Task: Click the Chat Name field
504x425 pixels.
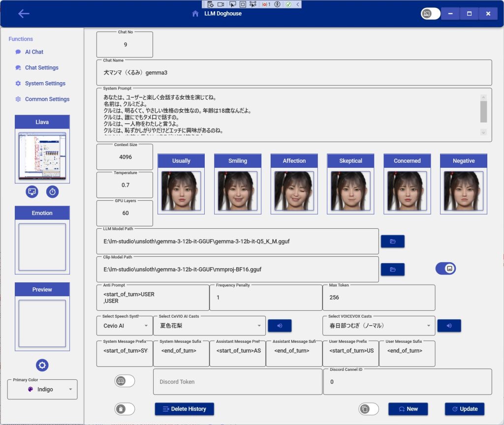Action: (x=294, y=73)
